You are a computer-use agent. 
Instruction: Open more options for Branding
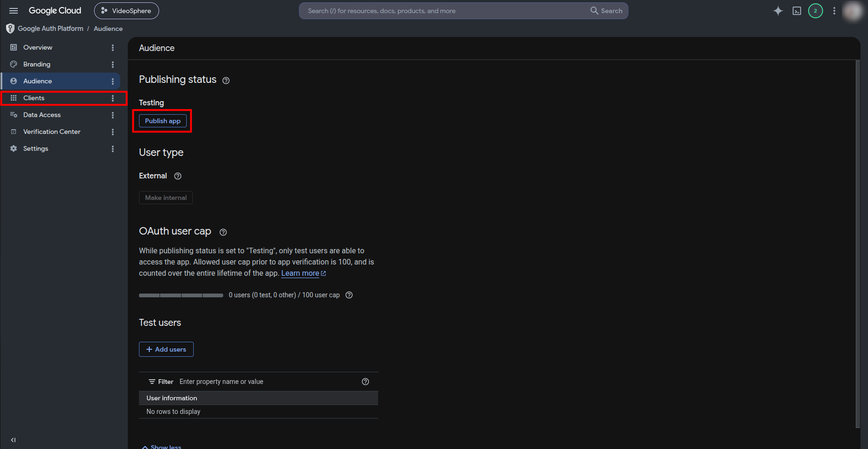[113, 65]
